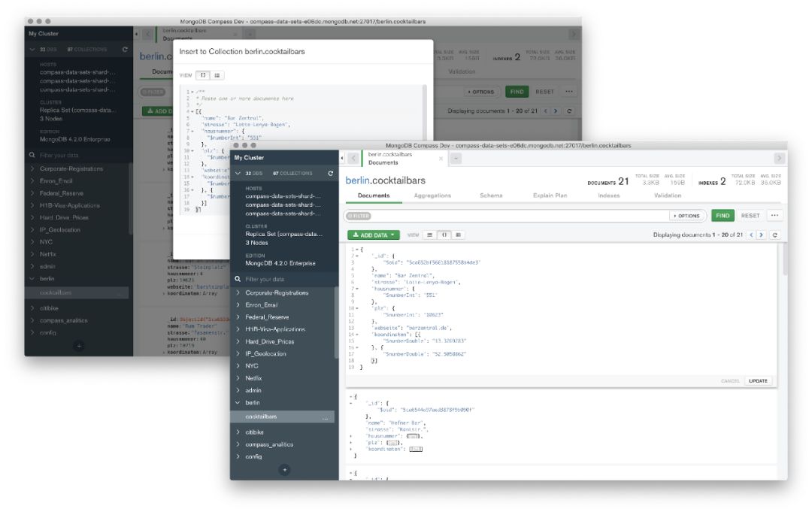Image resolution: width=812 pixels, height=512 pixels.
Task: Refresh databases in front window sidebar
Action: pyautogui.click(x=330, y=174)
